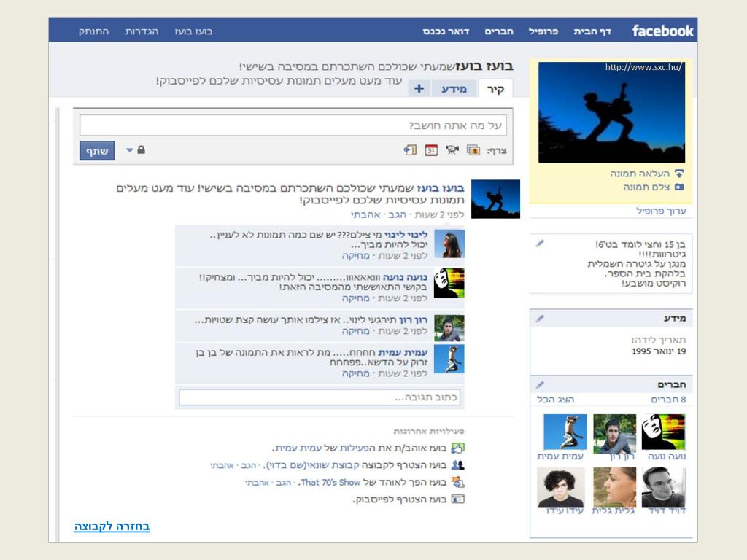Switch to the קיר tab
The image size is (747, 560).
(495, 88)
